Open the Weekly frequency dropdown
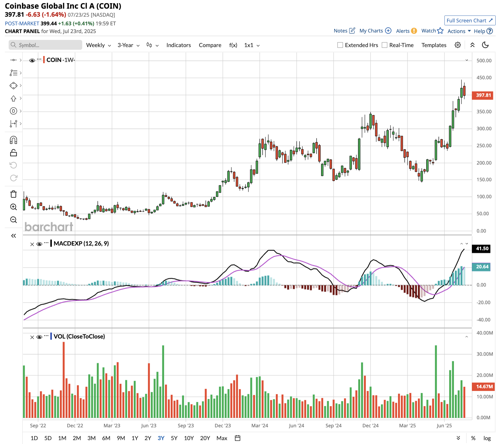The height and width of the screenshot is (444, 504). click(x=99, y=45)
